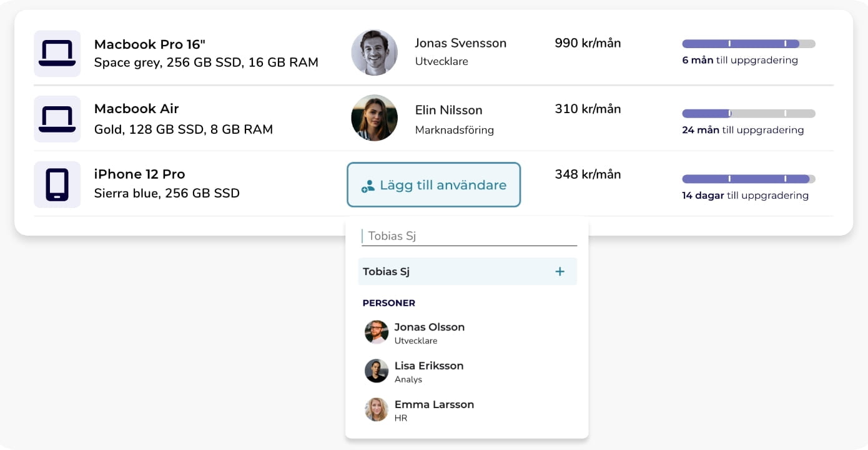Click Jonas Olsson's avatar in the list
868x450 pixels.
point(377,332)
